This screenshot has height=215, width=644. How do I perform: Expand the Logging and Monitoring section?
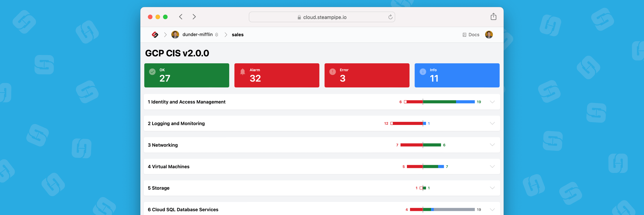[492, 123]
